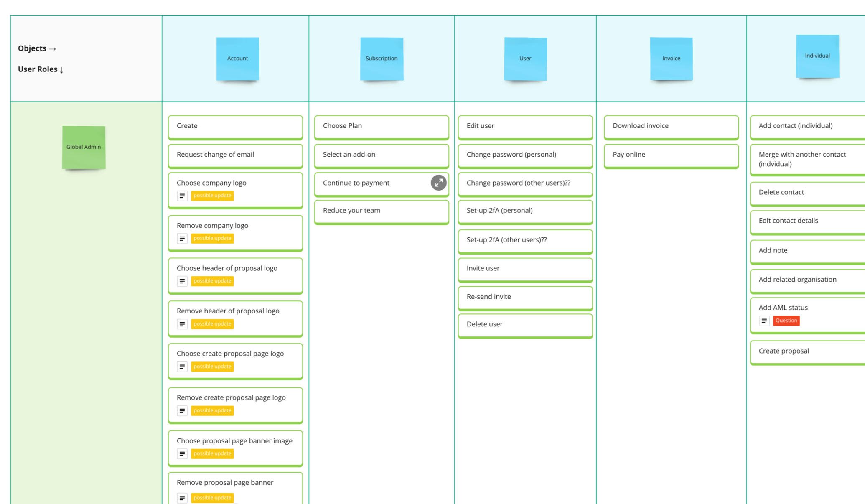
Task: Open the Request change of email card
Action: 235,155
